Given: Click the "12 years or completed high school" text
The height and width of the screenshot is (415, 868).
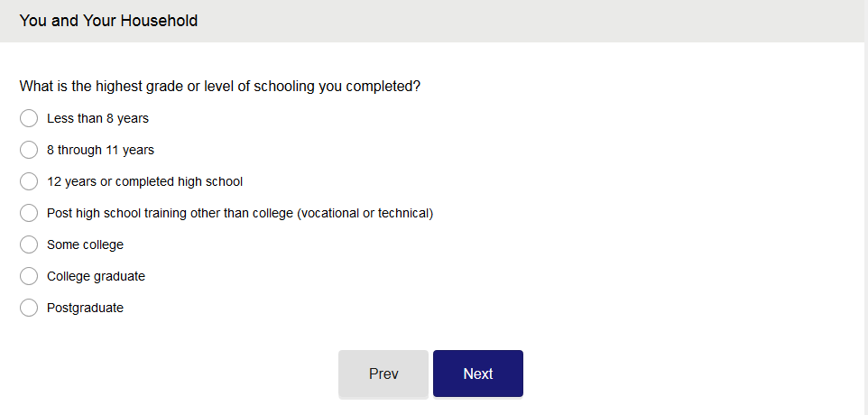Looking at the screenshot, I should tap(144, 181).
